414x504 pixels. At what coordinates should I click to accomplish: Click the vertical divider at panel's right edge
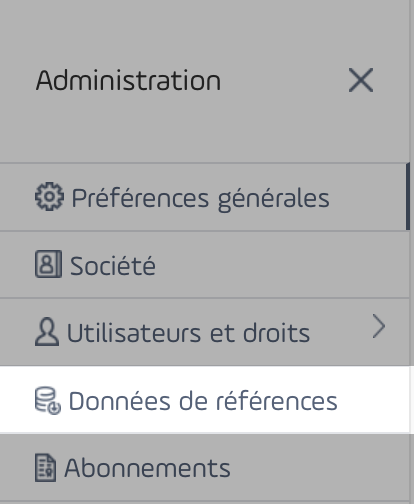(411, 252)
